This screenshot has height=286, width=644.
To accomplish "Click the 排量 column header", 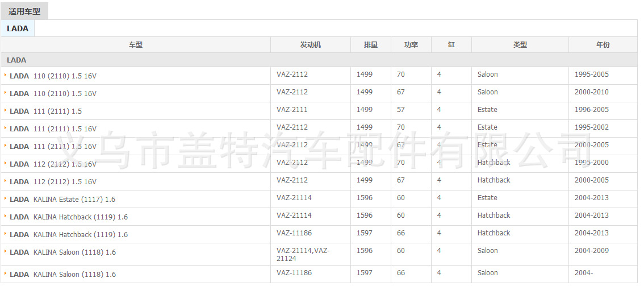I will pyautogui.click(x=371, y=45).
